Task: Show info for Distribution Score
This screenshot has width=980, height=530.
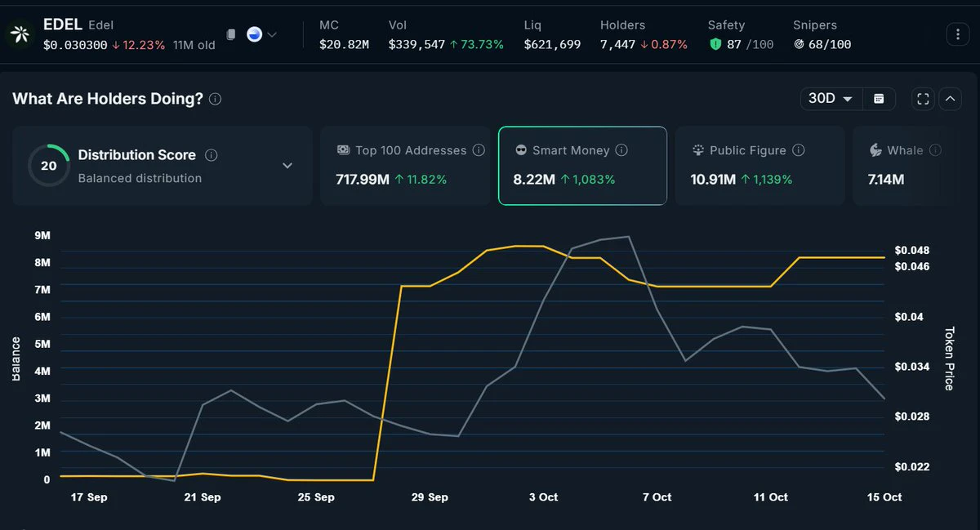Action: coord(211,155)
